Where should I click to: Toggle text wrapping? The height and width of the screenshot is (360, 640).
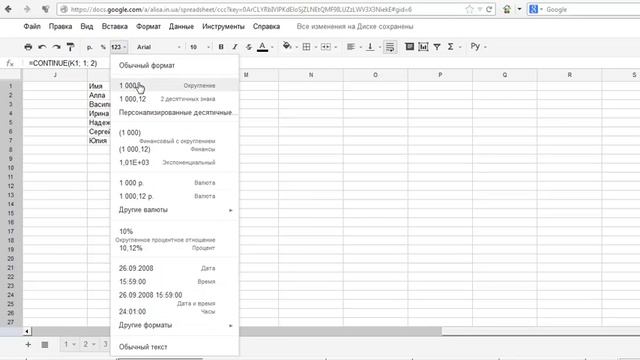[x=390, y=47]
